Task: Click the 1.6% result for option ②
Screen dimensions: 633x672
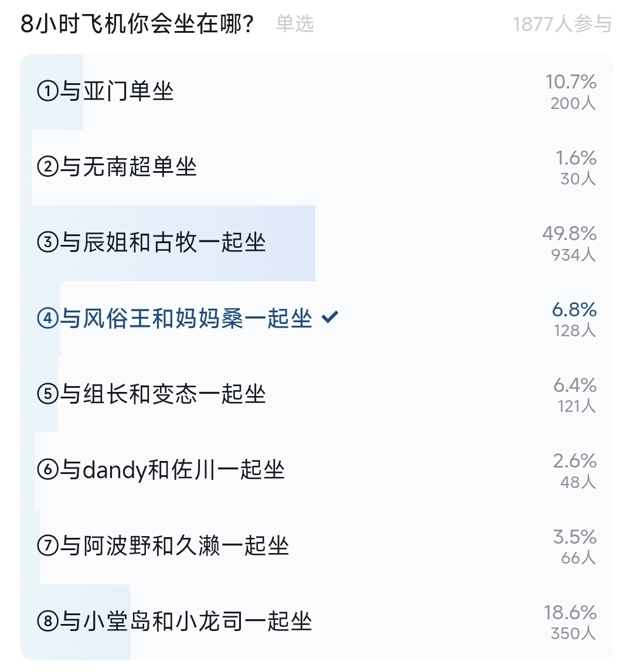Action: [576, 158]
